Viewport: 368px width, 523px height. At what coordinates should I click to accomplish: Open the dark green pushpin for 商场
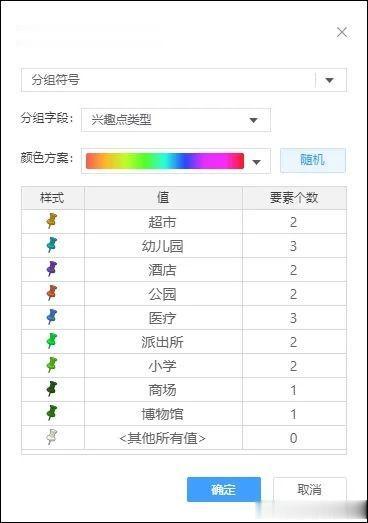pos(52,389)
